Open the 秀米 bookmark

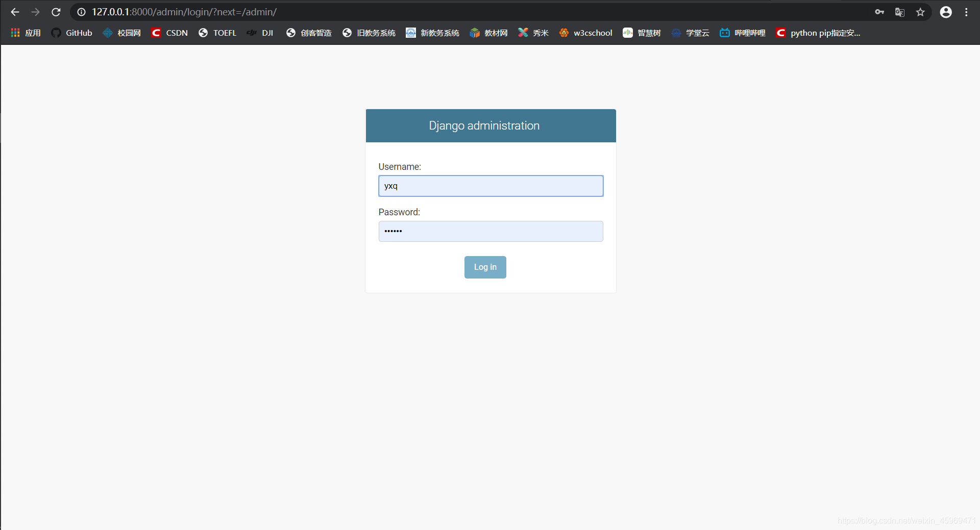(x=533, y=33)
